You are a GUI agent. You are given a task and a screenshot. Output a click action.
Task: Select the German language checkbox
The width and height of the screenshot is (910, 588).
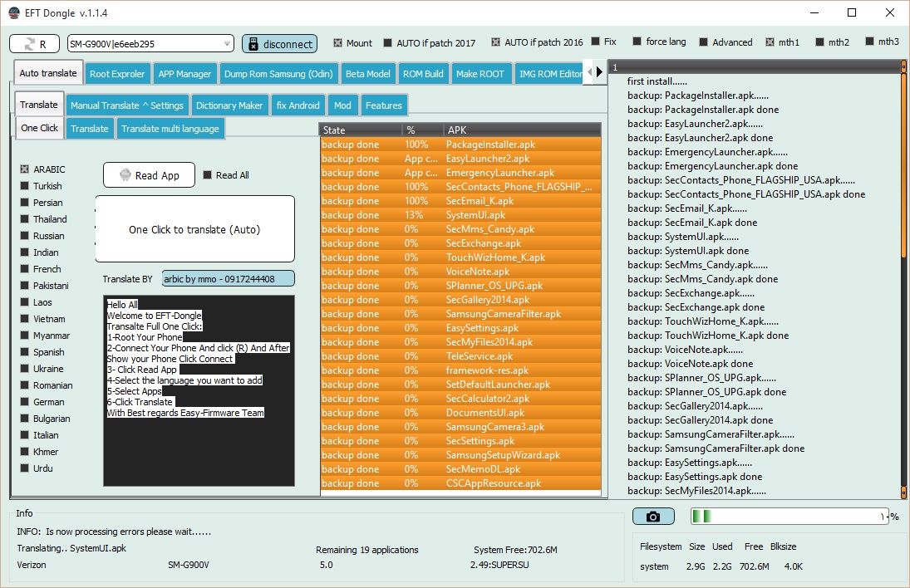tap(24, 402)
